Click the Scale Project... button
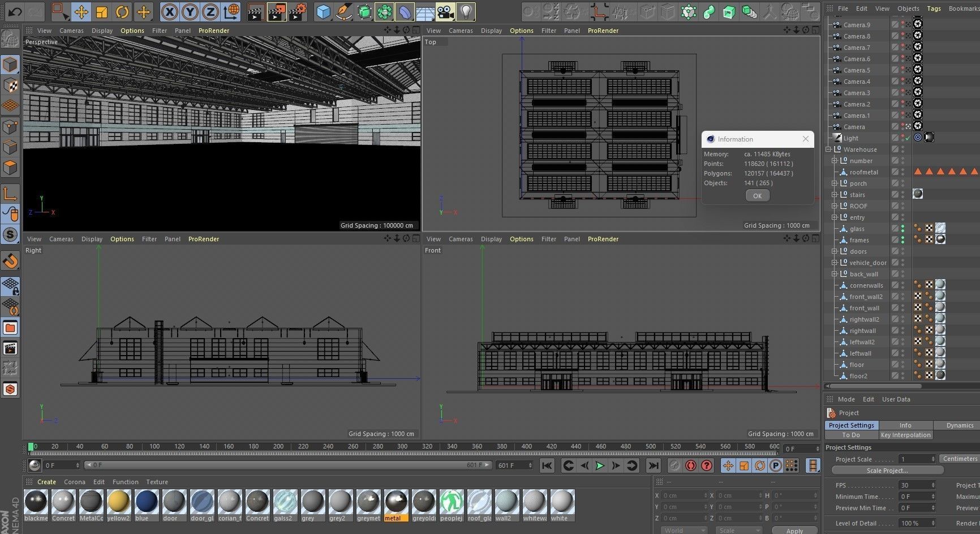980x534 pixels. [887, 471]
